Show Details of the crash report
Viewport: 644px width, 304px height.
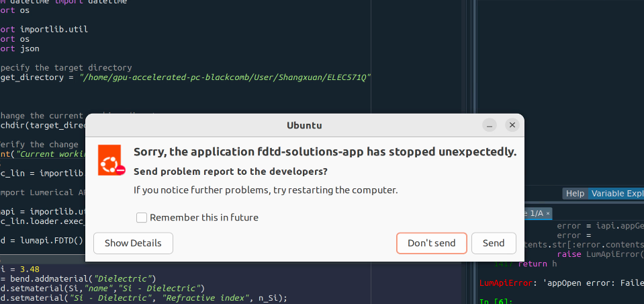tap(133, 243)
